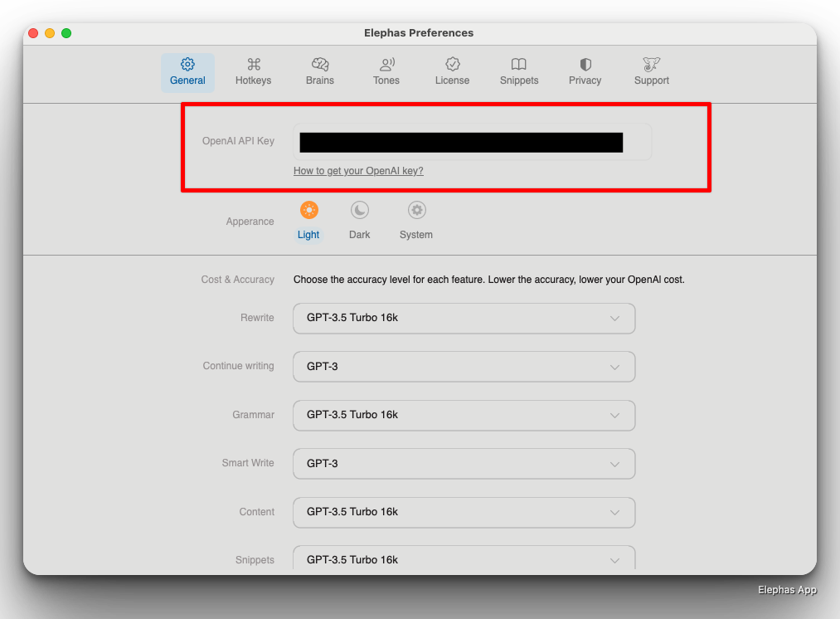Open the Smart Write model dropdown

(x=464, y=464)
